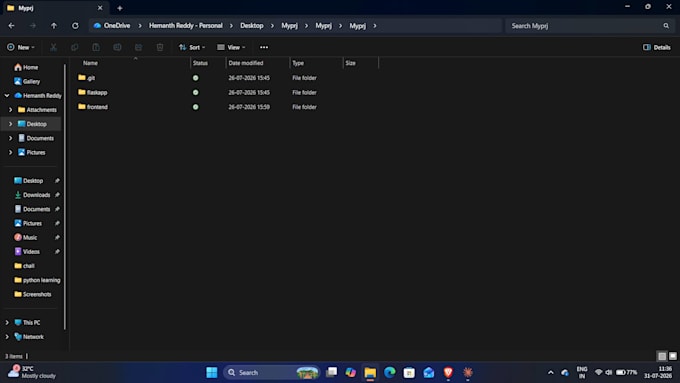This screenshot has height=383, width=680.
Task: Go back using the back arrow
Action: [11, 26]
